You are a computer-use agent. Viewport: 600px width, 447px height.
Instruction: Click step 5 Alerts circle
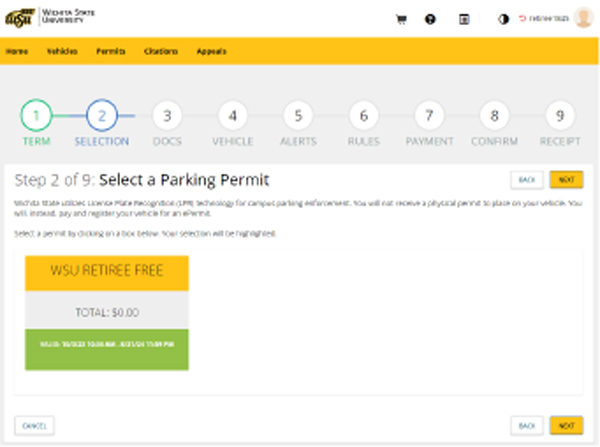coord(298,115)
